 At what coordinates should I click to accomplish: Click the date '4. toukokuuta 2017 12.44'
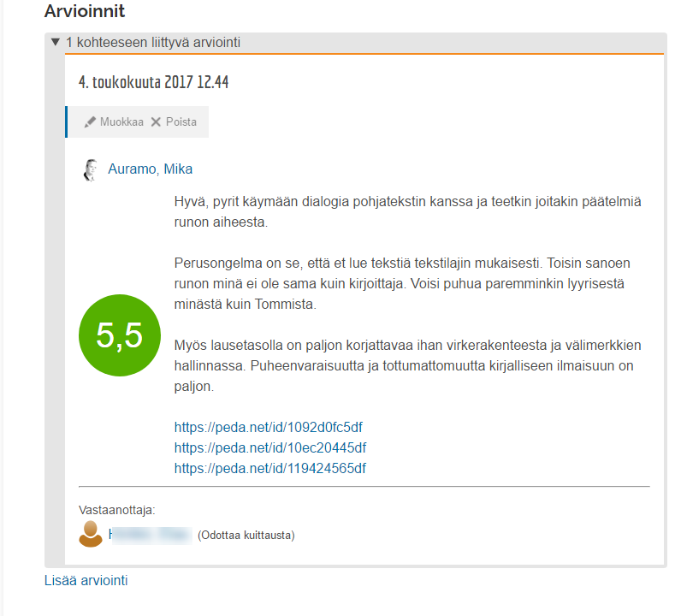coord(153,83)
